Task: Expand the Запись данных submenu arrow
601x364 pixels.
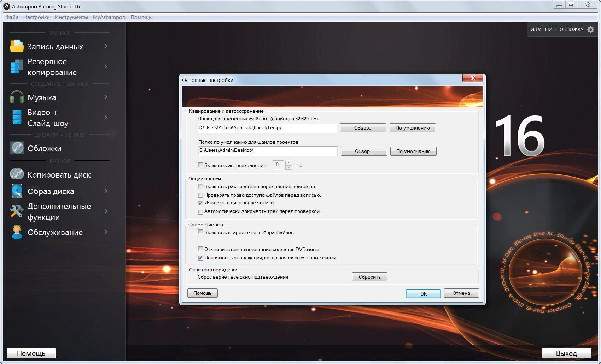Action: 106,46
